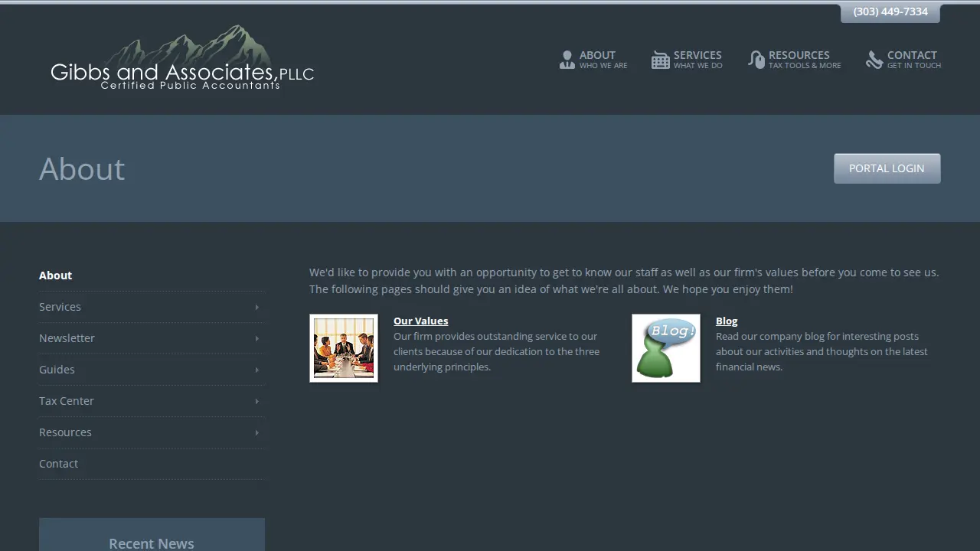
Task: Click the Blog speech bubble thumbnail
Action: (666, 348)
